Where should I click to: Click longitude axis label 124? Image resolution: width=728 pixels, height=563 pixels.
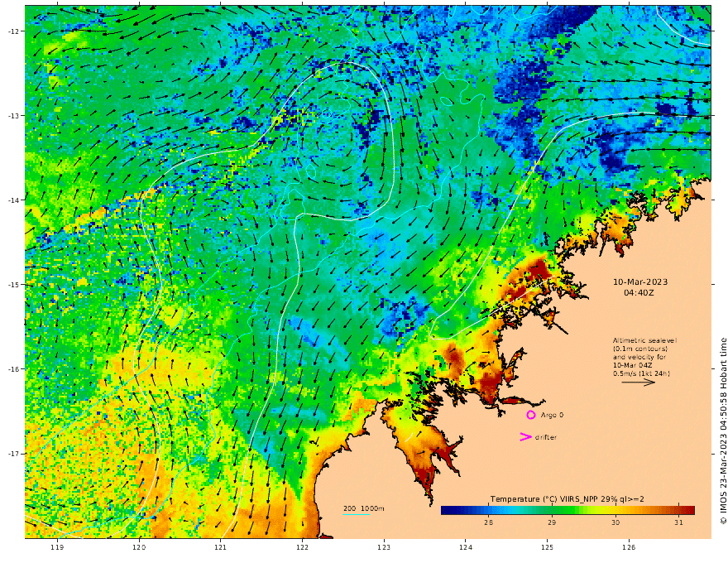[465, 547]
